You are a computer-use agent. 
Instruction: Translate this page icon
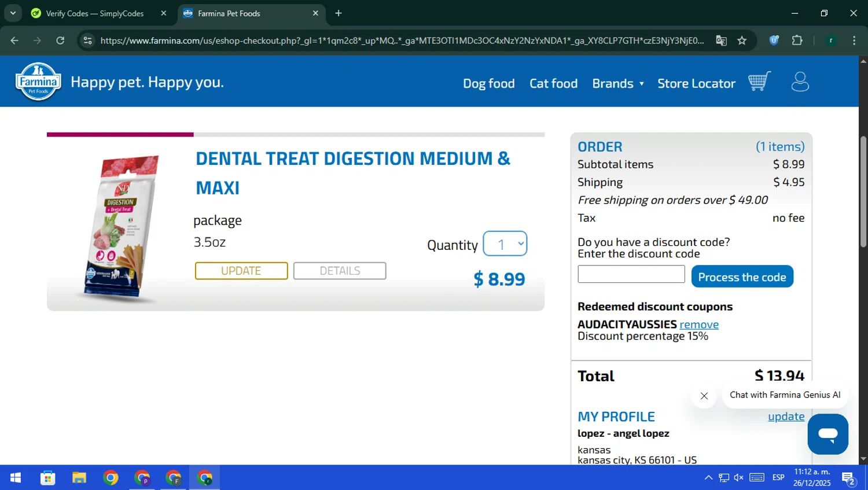721,40
